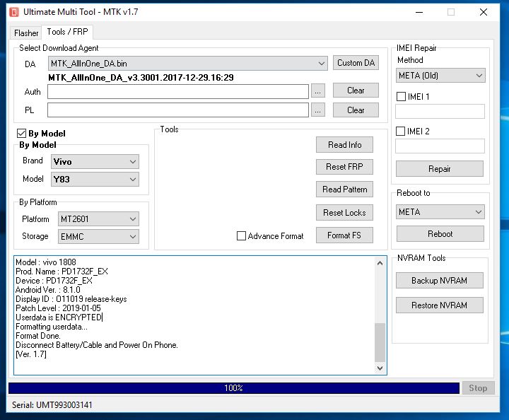This screenshot has width=509, height=420.
Task: Click the 100% progress bar
Action: pos(234,388)
